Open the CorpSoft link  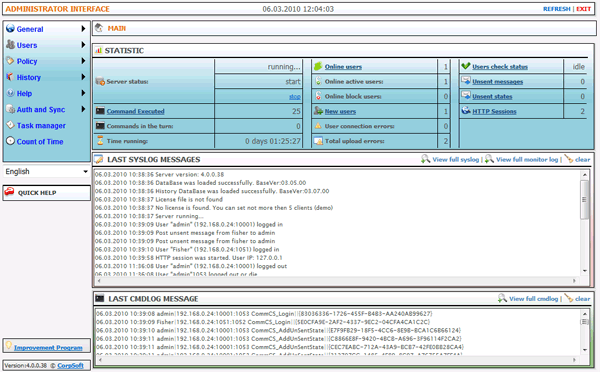70,365
